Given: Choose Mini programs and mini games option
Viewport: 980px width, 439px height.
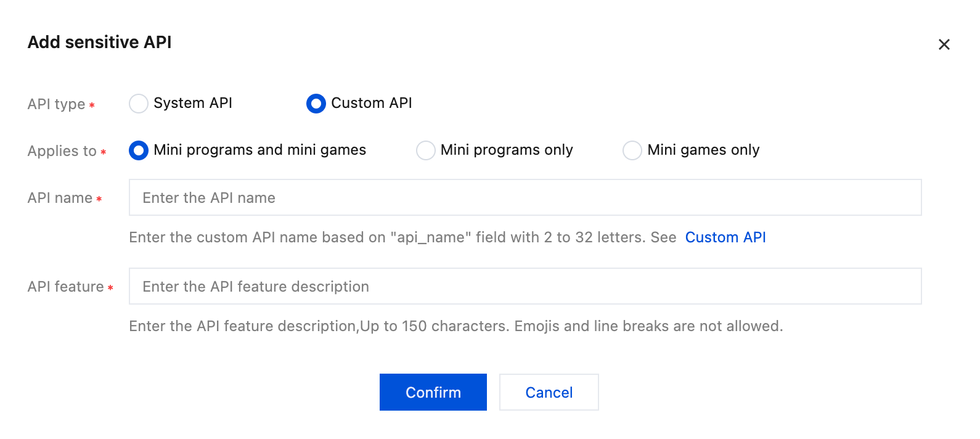Looking at the screenshot, I should (139, 150).
